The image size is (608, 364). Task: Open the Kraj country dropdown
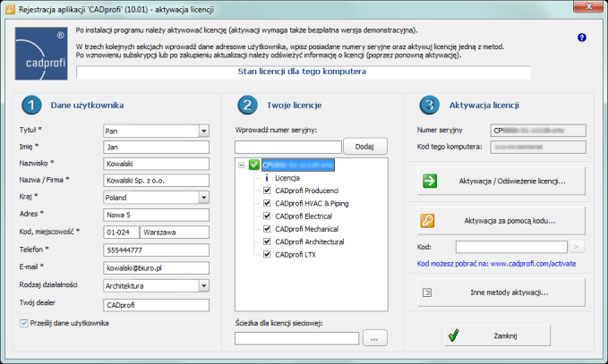click(x=204, y=198)
